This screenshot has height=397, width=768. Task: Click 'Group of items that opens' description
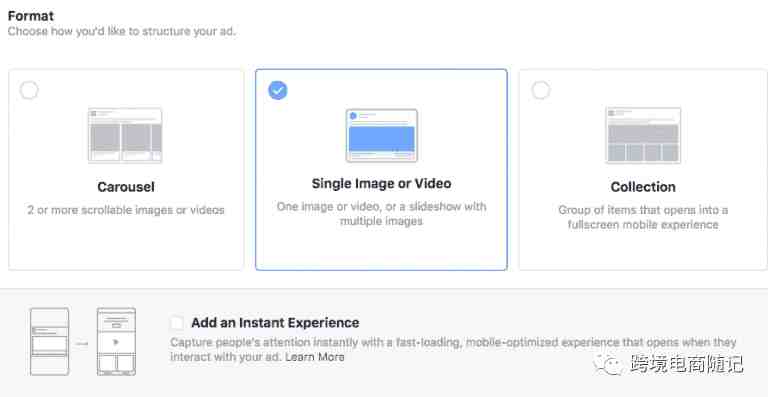tap(643, 217)
